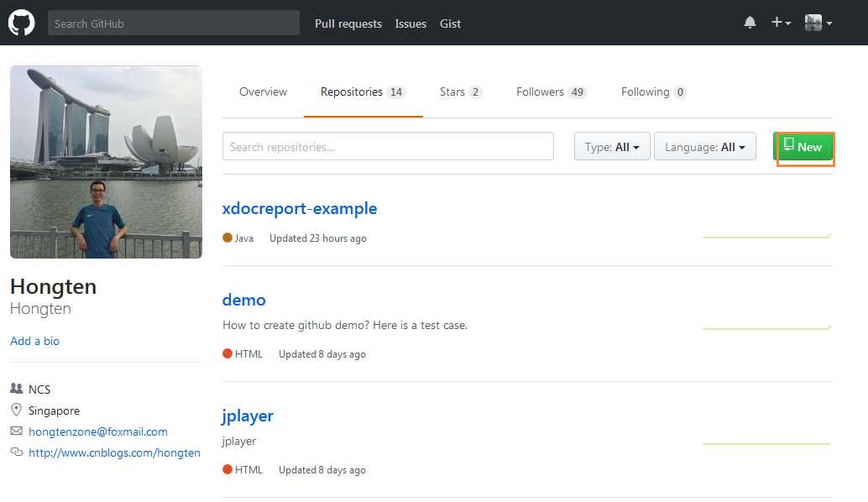Click the 'Updated 23 hours ago' text
The height and width of the screenshot is (502, 868).
[x=318, y=238]
